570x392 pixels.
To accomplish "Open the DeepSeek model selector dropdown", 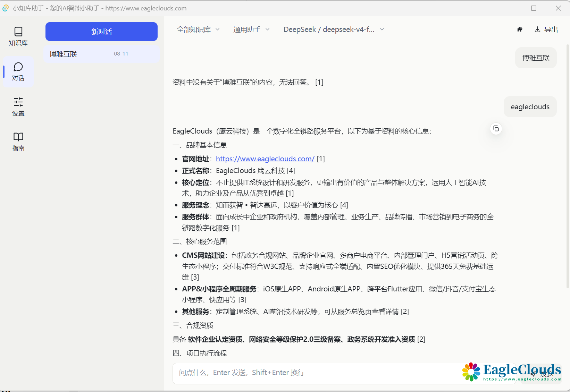I will point(334,29).
